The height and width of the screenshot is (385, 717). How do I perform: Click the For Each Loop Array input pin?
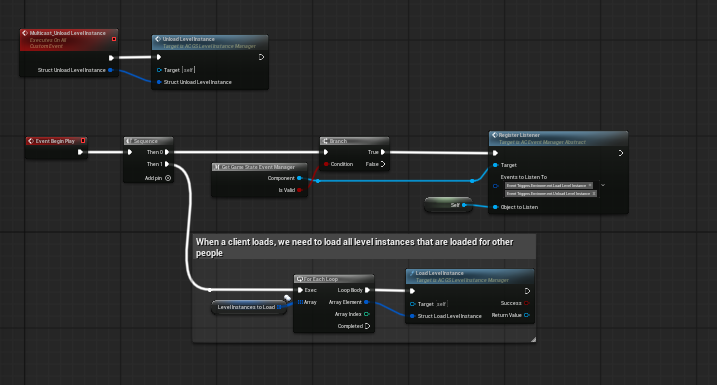tap(300, 302)
